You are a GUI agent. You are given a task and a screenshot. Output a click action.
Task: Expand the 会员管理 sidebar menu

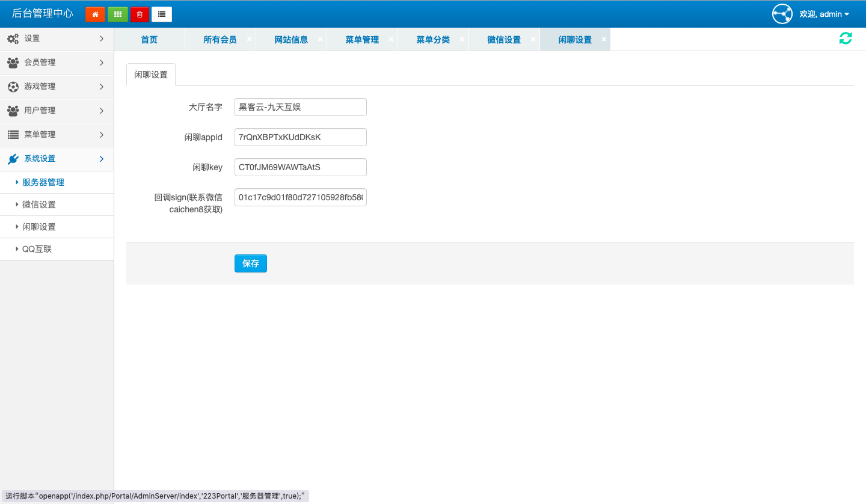click(x=57, y=63)
